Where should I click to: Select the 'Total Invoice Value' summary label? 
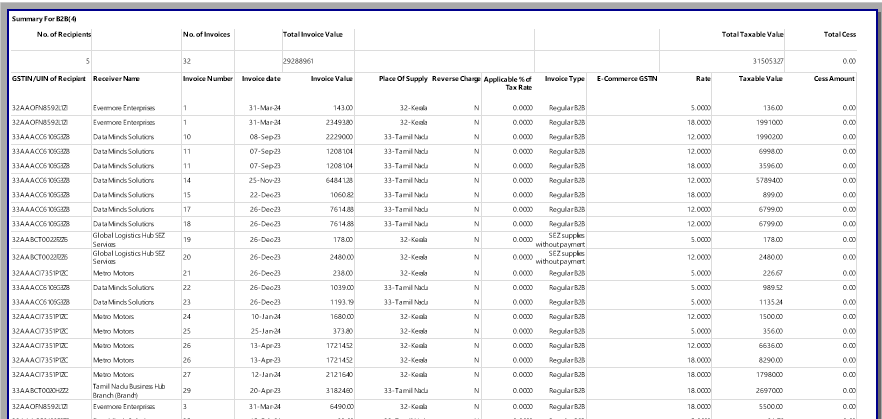(x=313, y=35)
